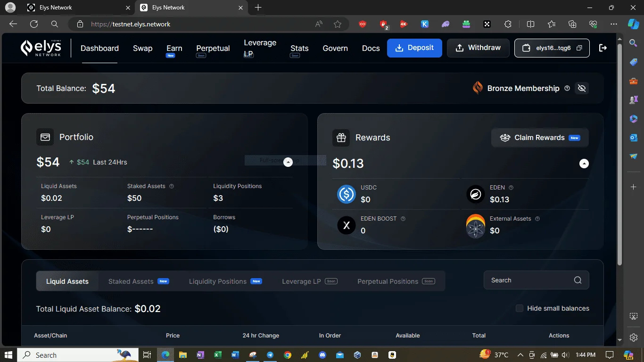Click the browser back arrow
The image size is (644, 362).
coord(13,24)
